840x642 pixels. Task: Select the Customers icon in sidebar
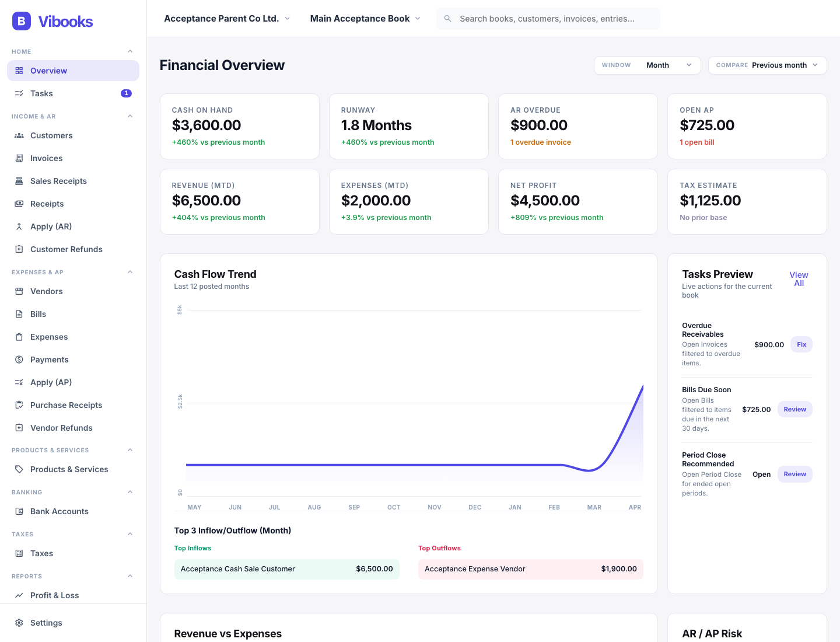pyautogui.click(x=19, y=135)
